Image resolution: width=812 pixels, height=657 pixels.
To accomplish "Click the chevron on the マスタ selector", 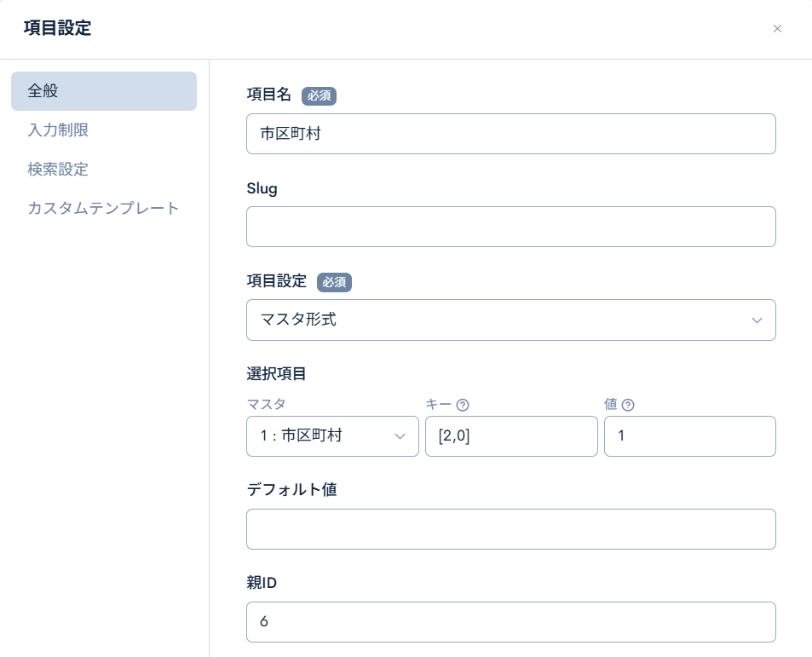I will point(400,436).
